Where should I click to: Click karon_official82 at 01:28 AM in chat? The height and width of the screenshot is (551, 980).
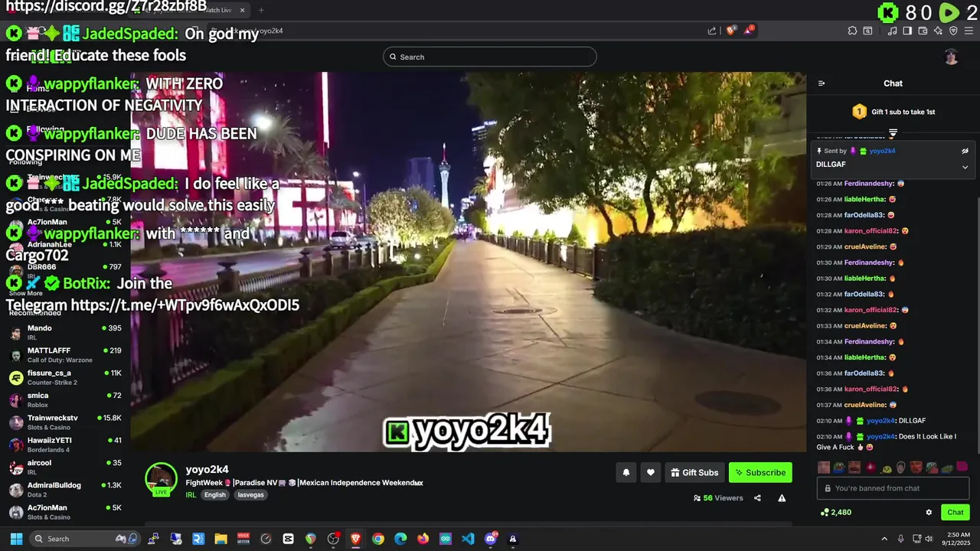(x=871, y=231)
